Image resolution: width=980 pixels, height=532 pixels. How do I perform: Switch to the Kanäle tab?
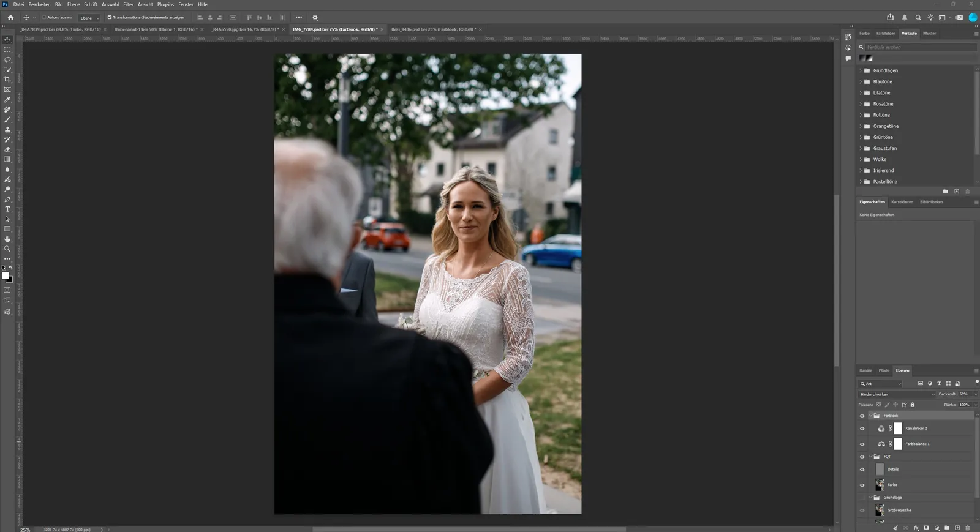865,370
